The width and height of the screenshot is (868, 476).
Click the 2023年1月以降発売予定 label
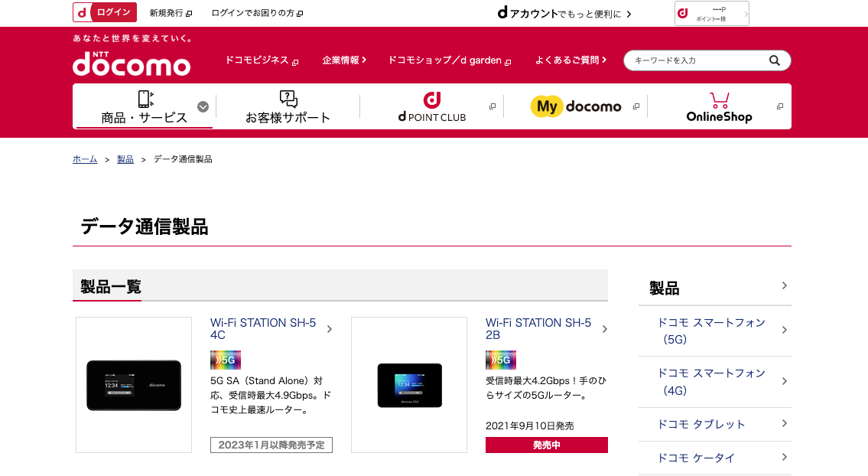click(x=271, y=445)
